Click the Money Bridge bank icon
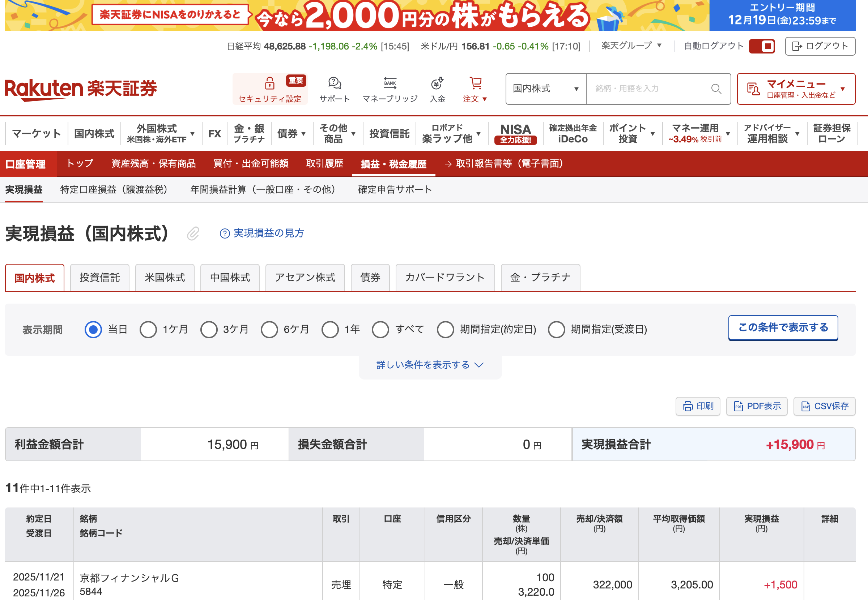 [390, 83]
